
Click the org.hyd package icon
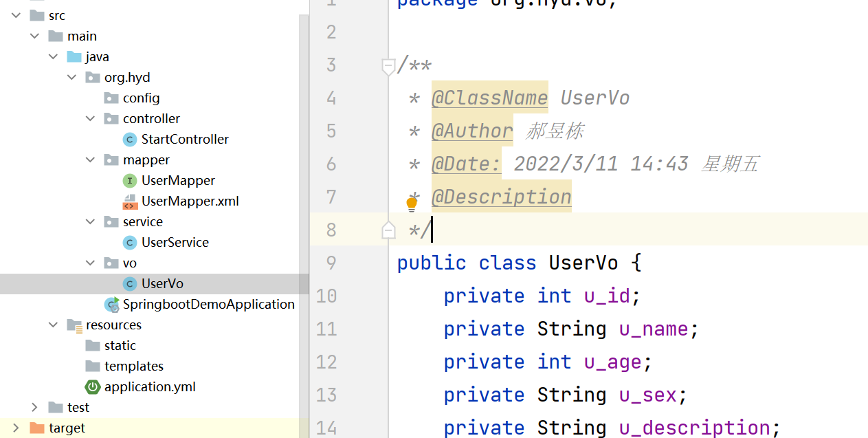click(93, 77)
